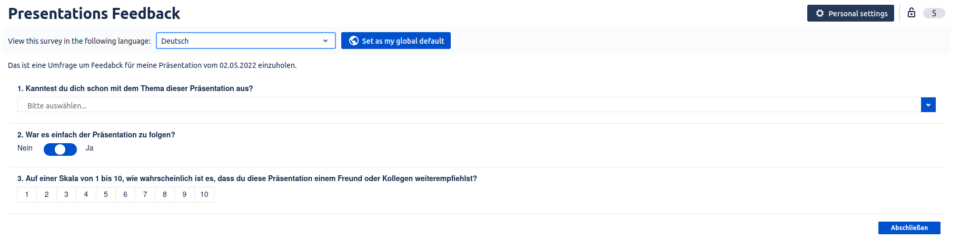Select rating 9 on the scale
Screen dimensions: 980x249
[184, 195]
